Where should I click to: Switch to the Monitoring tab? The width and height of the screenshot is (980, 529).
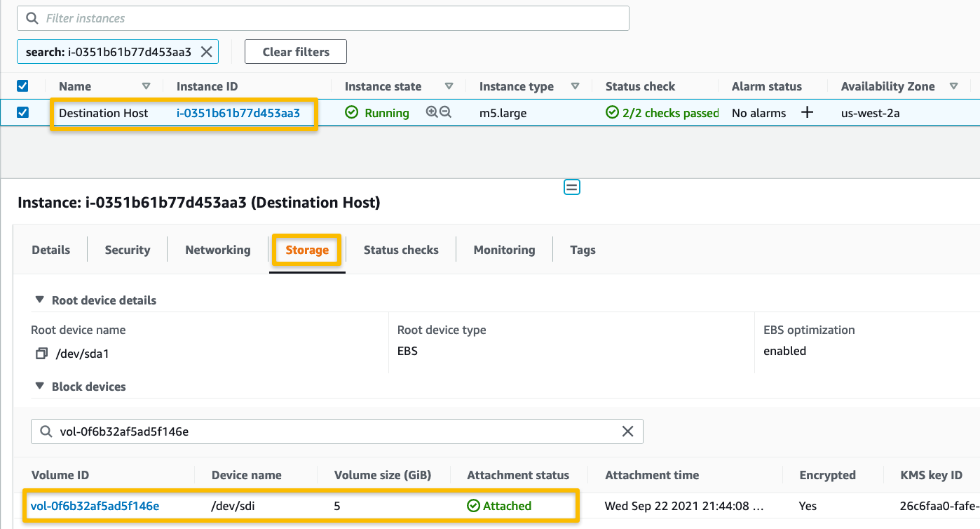pos(504,250)
